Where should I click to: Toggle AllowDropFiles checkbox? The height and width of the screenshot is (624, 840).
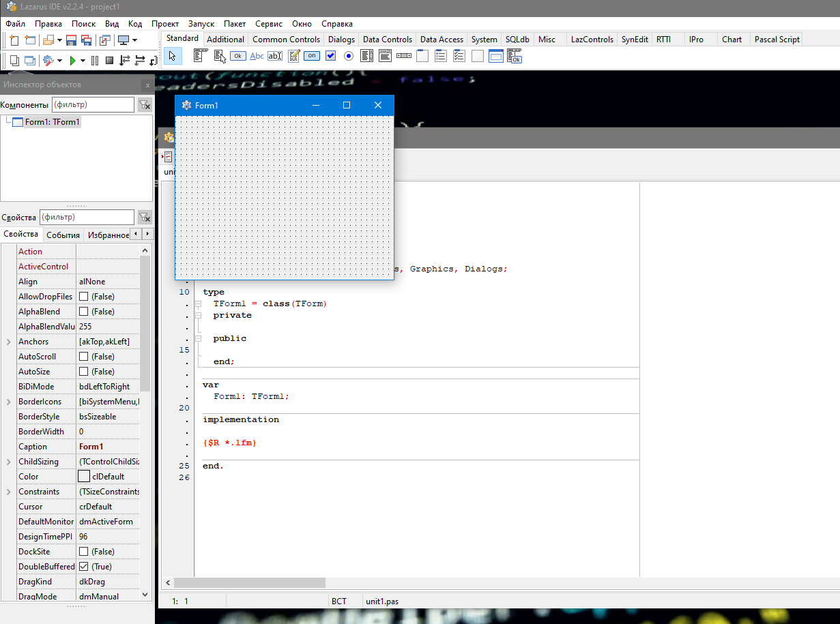pos(84,297)
